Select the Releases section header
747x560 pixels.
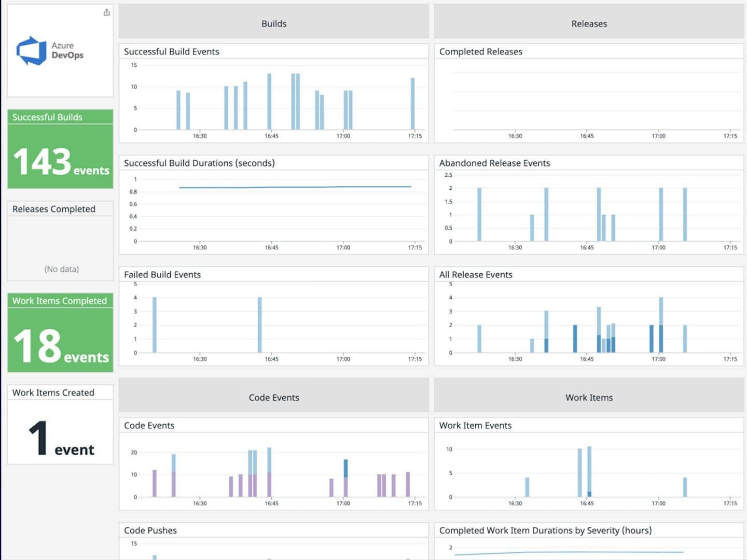coord(589,23)
